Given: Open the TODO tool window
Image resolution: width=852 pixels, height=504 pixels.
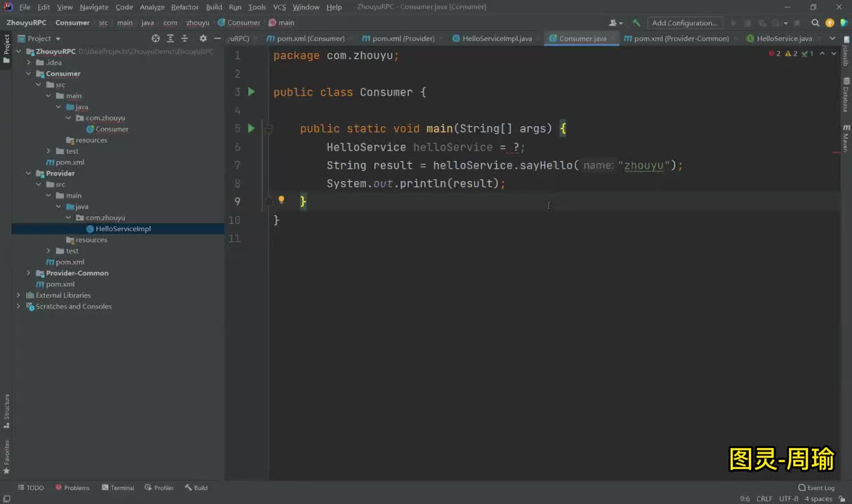Looking at the screenshot, I should point(31,488).
